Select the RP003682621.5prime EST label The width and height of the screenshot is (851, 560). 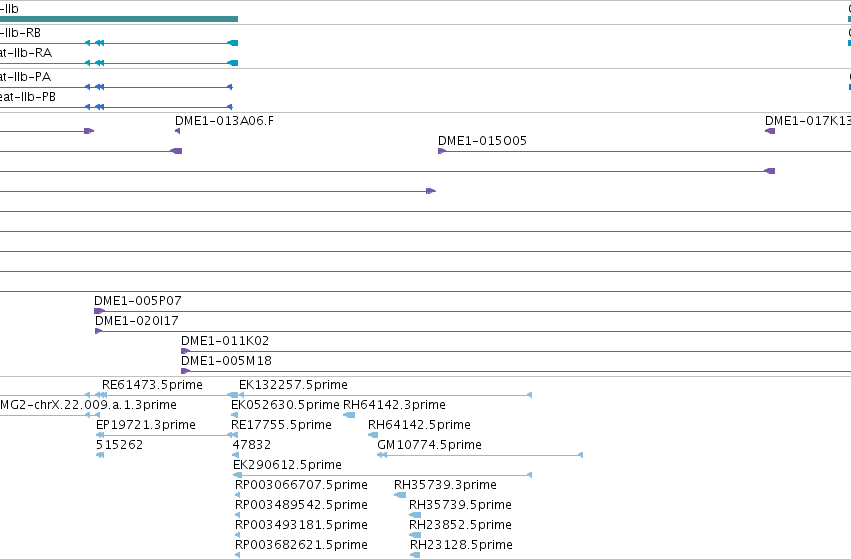click(301, 546)
